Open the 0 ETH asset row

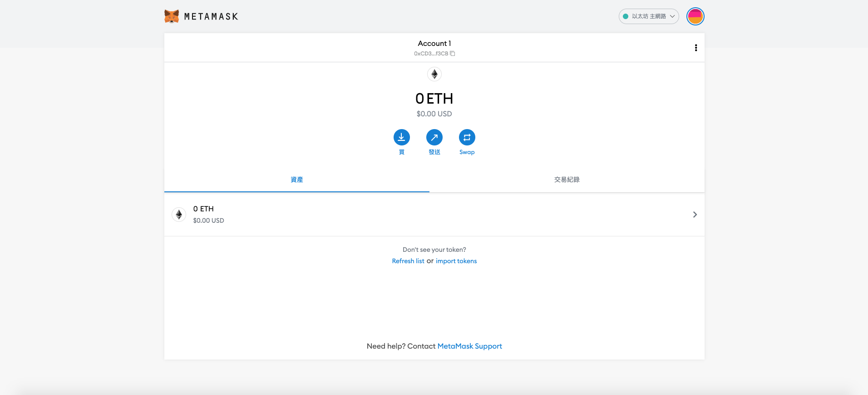point(434,215)
